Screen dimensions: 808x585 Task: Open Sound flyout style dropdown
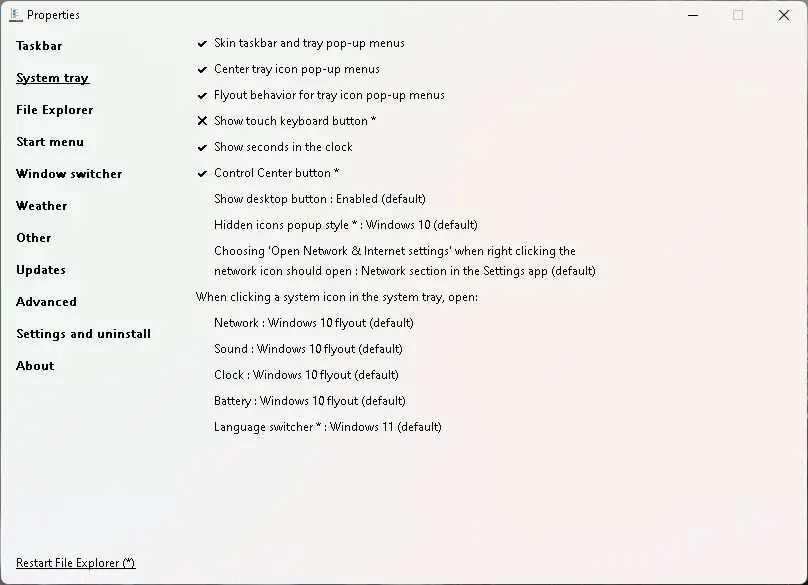(308, 349)
